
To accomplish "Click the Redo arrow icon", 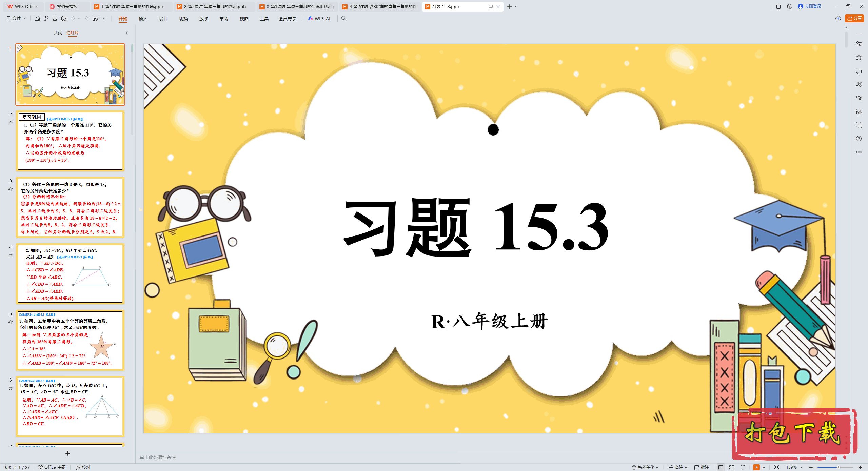I will [87, 18].
